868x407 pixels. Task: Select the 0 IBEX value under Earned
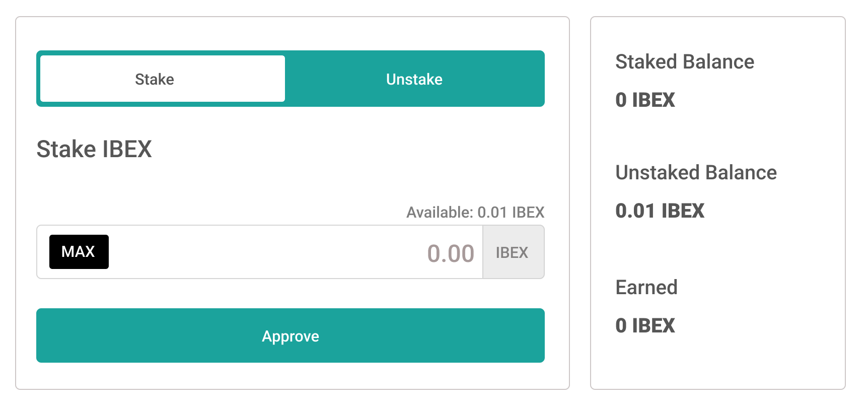point(645,325)
